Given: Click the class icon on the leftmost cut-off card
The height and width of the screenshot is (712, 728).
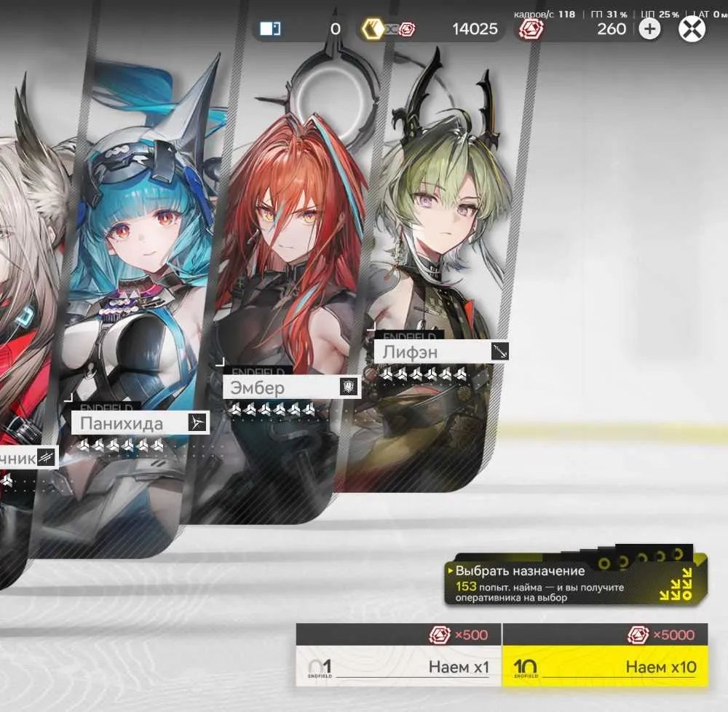Looking at the screenshot, I should pos(46,458).
